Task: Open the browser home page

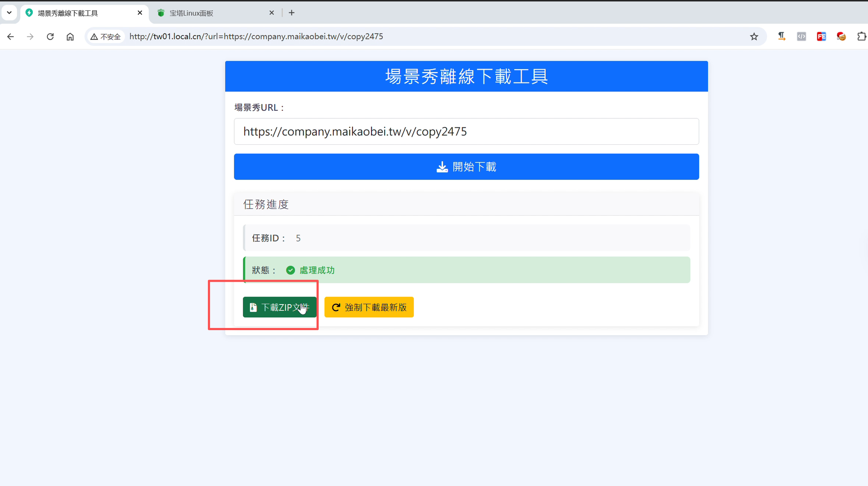Action: (x=70, y=36)
